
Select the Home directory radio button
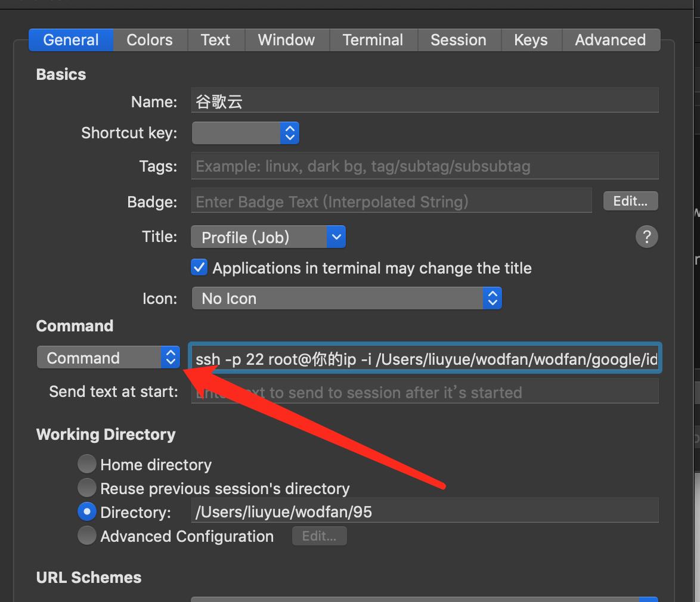point(87,464)
